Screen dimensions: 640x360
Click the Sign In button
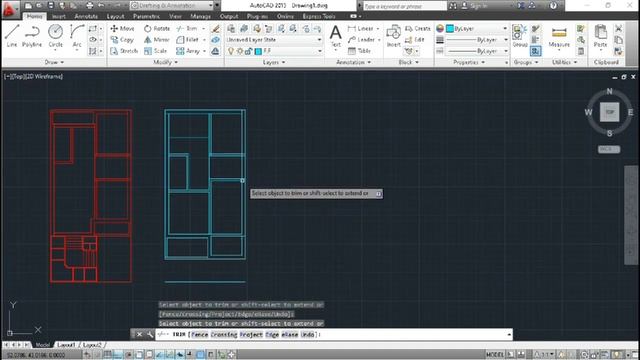(474, 6)
